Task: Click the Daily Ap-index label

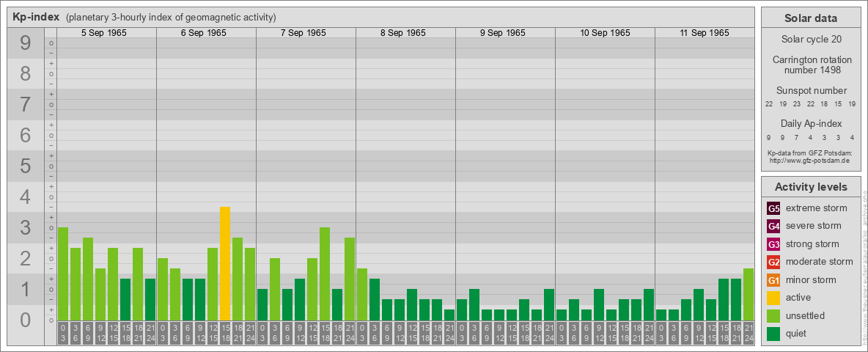Action: click(811, 123)
